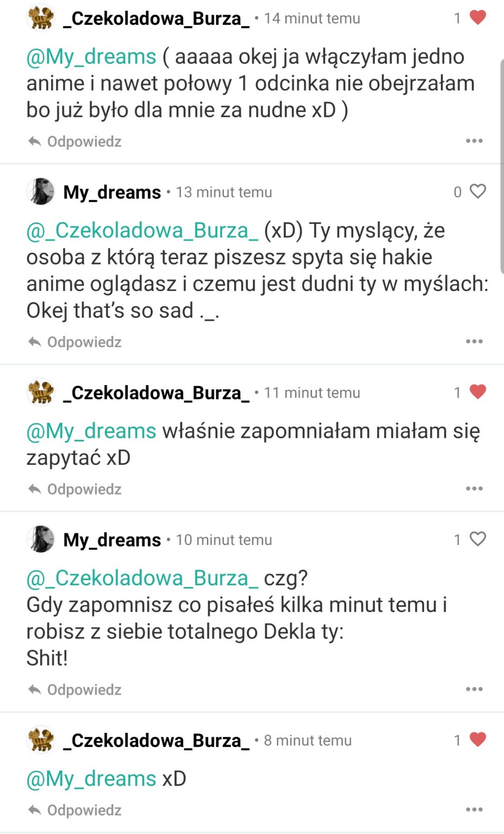The width and height of the screenshot is (504, 834).
Task: Reply to the comment about boring anime
Action: pos(75,142)
